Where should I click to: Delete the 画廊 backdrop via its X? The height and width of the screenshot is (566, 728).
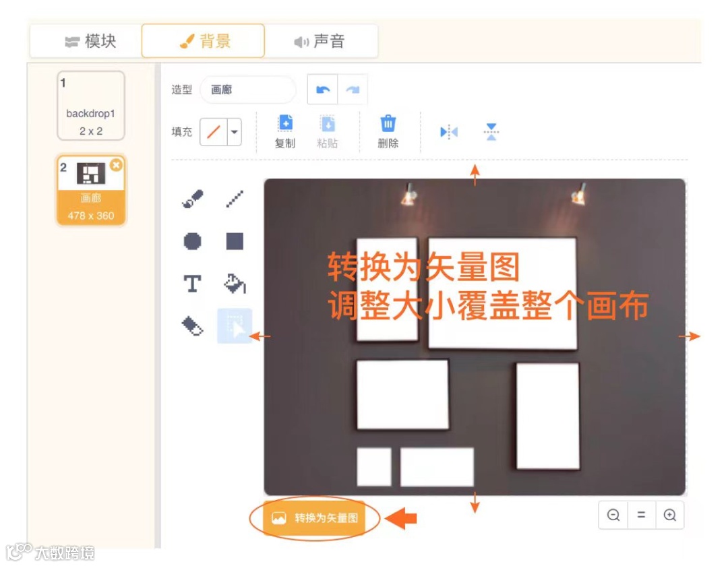116,164
